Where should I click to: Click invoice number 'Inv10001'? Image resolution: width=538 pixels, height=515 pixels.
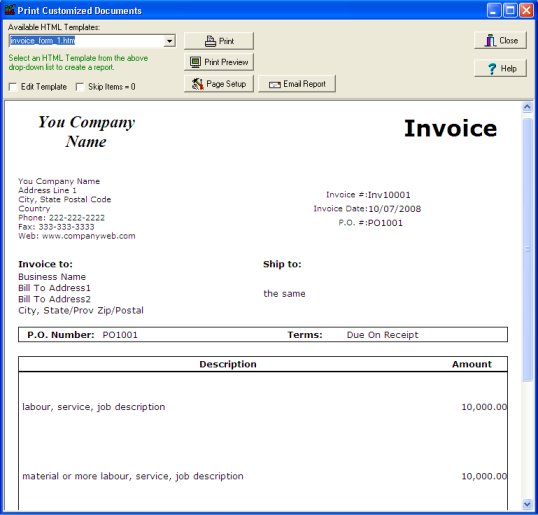(389, 195)
